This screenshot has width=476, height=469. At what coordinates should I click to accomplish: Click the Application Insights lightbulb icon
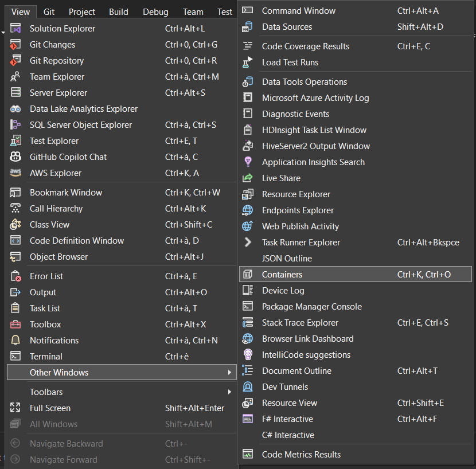248,162
